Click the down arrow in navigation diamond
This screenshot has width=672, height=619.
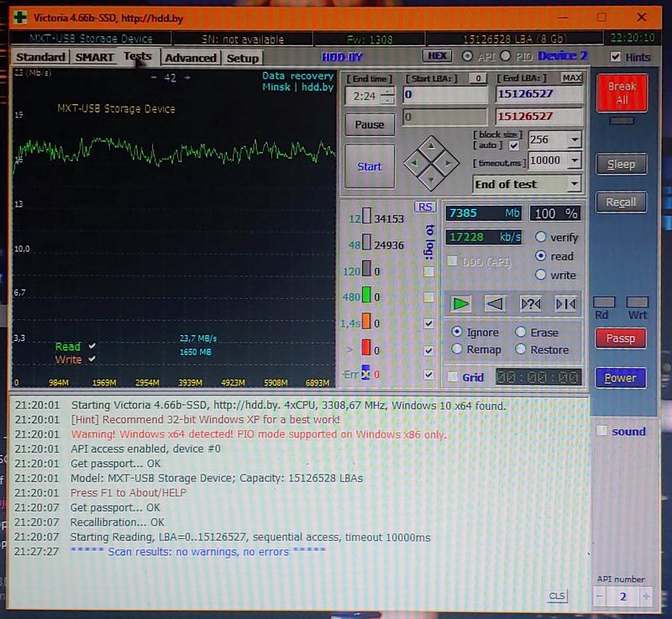[x=431, y=179]
